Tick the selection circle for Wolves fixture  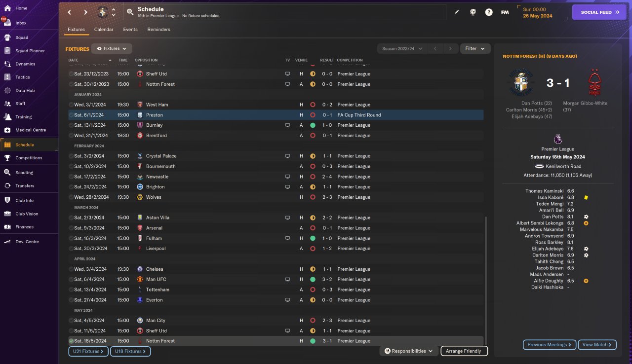coord(71,197)
